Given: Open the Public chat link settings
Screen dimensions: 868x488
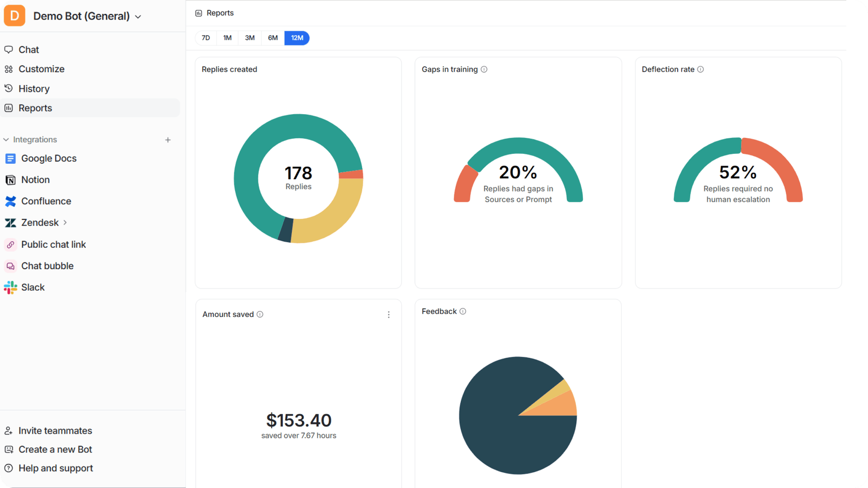Looking at the screenshot, I should coord(54,244).
